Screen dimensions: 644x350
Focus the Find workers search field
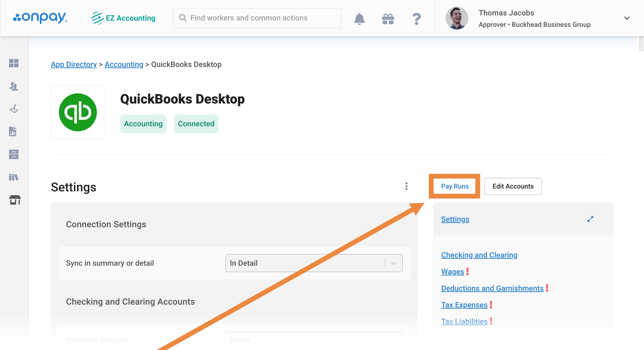pos(257,18)
